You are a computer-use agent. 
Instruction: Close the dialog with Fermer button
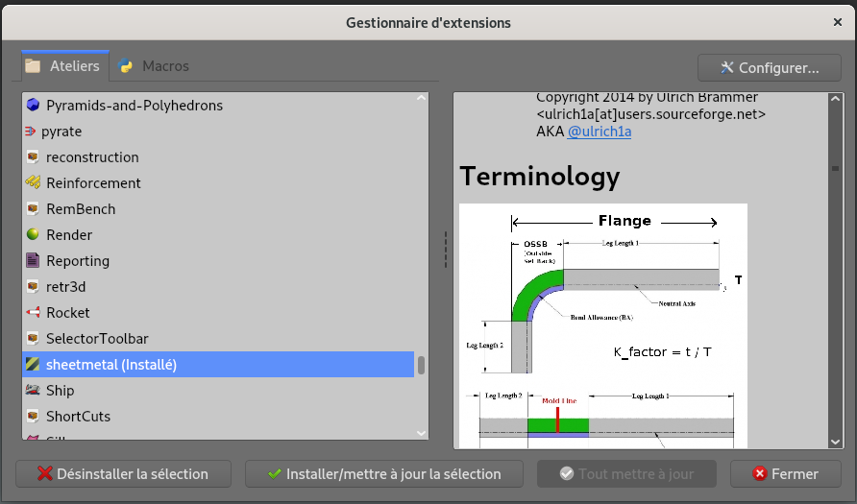coord(786,474)
